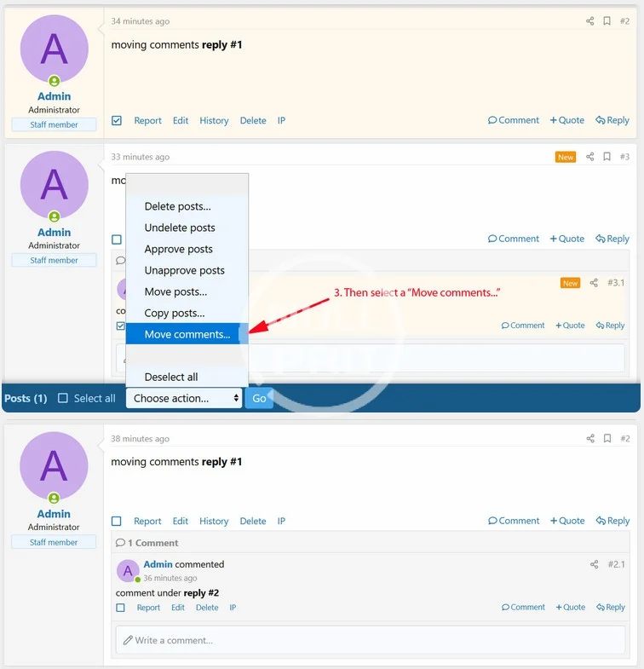The image size is (644, 669).
Task: Bookmark post #3 using the bookmark icon
Action: pyautogui.click(x=607, y=157)
